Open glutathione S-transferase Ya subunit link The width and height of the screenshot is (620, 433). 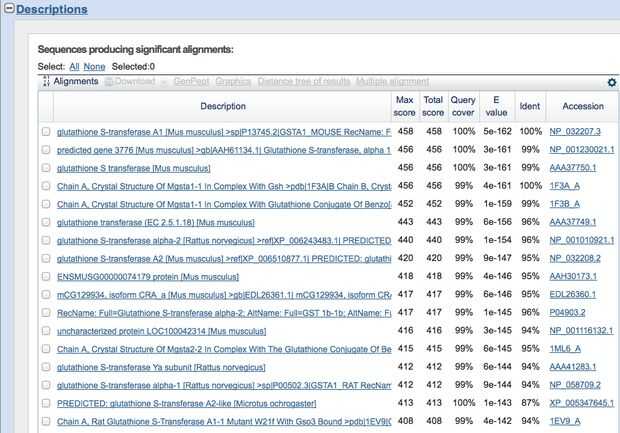[161, 367]
